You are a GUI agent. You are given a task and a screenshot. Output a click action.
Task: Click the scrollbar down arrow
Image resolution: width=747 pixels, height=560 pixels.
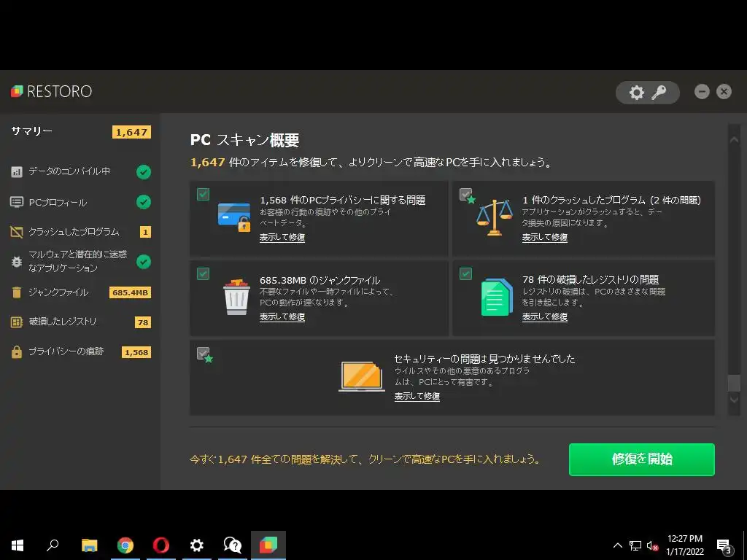(734, 400)
